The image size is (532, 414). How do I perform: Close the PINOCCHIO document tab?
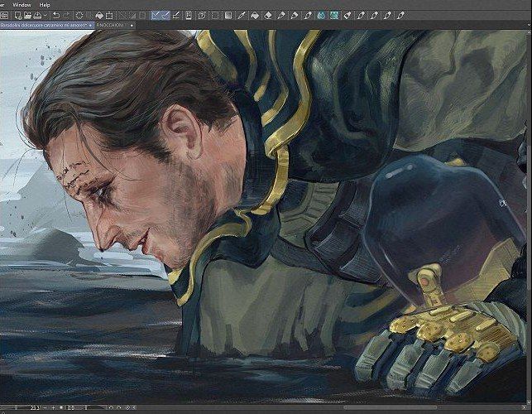[132, 25]
